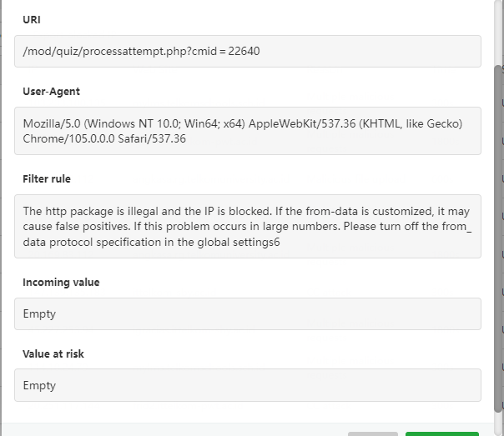The width and height of the screenshot is (504, 436).
Task: Click the URI field with processattempt.php path
Action: [248, 51]
